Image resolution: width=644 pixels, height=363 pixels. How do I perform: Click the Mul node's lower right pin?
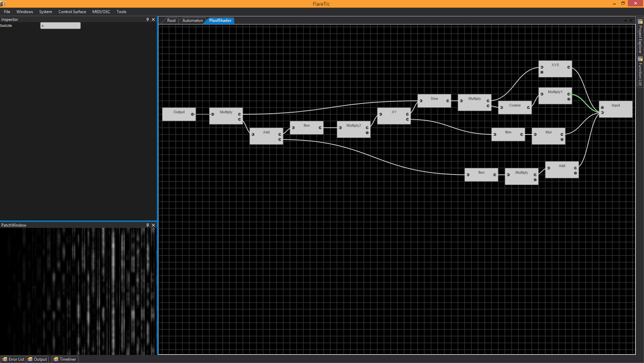562,140
